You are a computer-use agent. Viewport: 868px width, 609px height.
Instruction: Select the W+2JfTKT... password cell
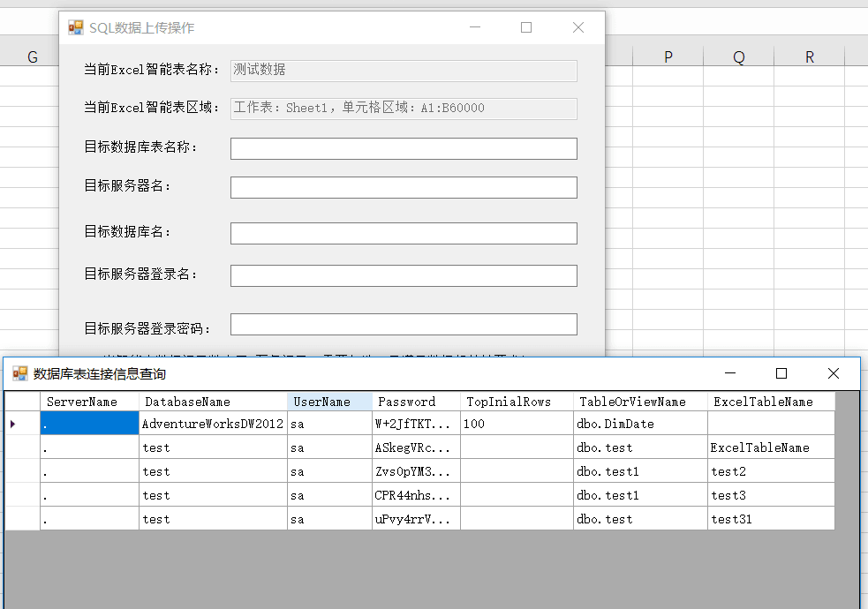pos(416,424)
